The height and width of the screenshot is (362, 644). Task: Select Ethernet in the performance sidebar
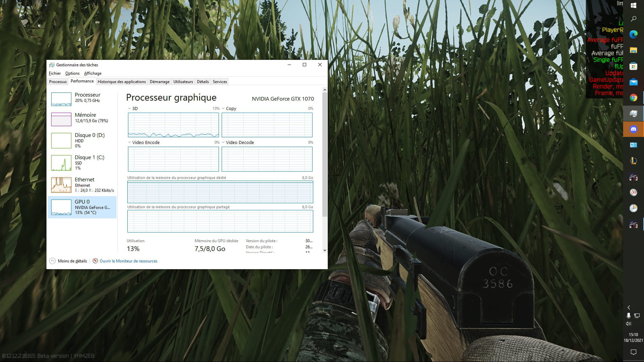[x=82, y=185]
